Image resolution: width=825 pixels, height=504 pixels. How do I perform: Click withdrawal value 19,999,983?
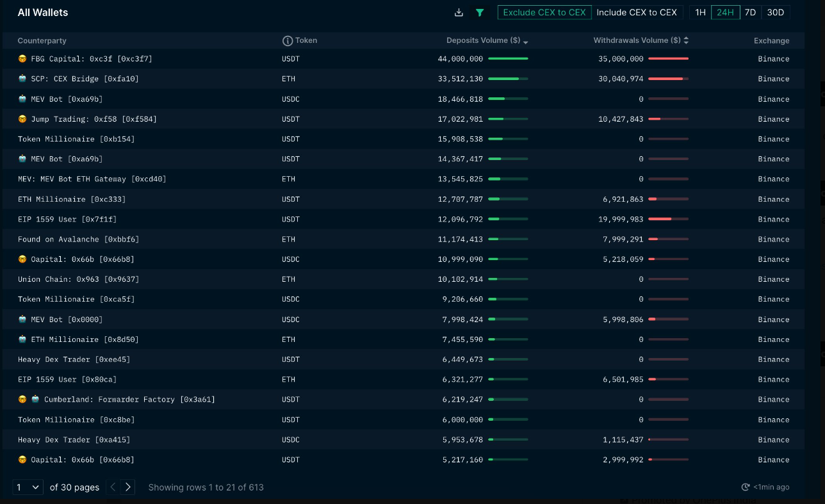pos(621,219)
